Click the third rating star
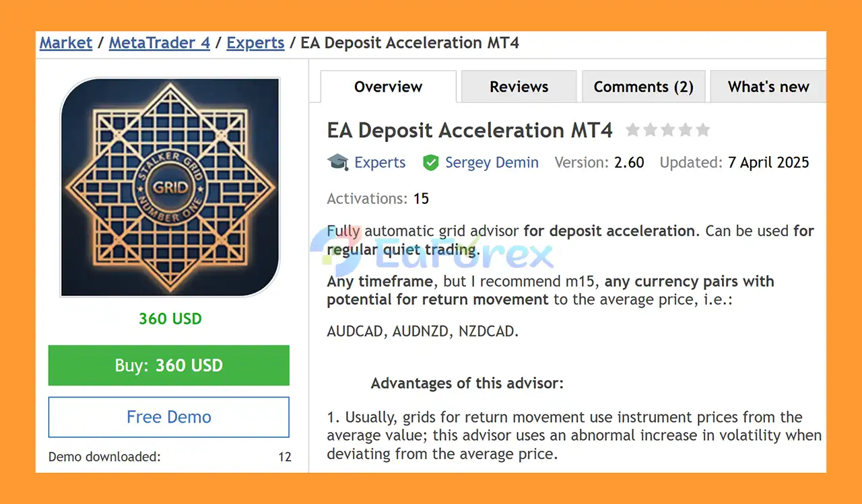 click(667, 130)
